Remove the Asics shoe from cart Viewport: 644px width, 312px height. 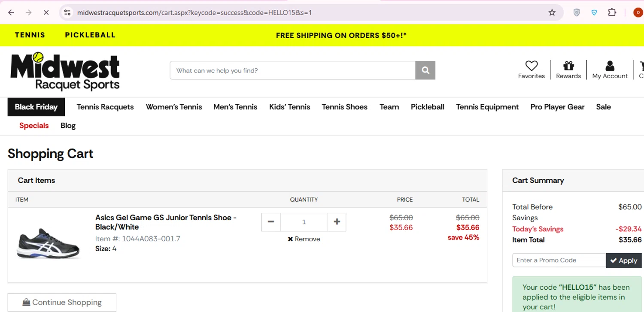click(x=304, y=239)
